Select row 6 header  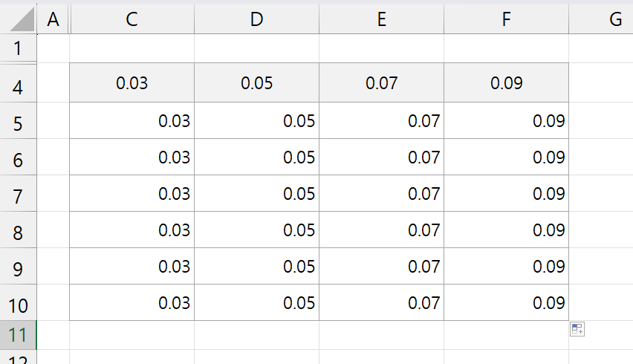pos(18,157)
